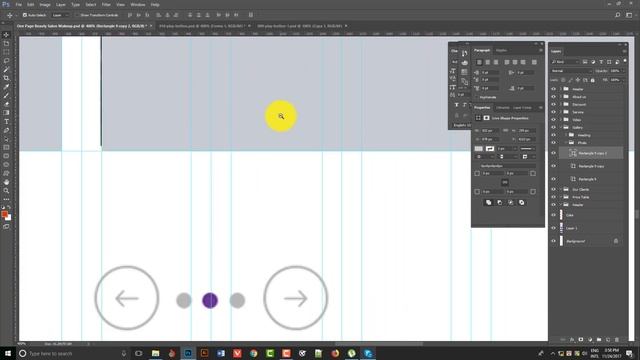Select the Hand tool
Screen dimensions: 640x360
pyautogui.click(x=6, y=182)
